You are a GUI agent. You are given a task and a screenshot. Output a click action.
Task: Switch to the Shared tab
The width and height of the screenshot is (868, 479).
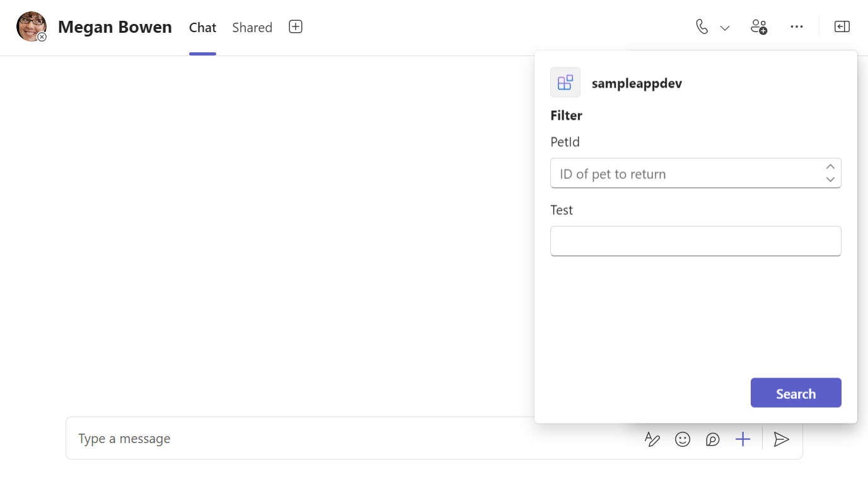tap(252, 27)
